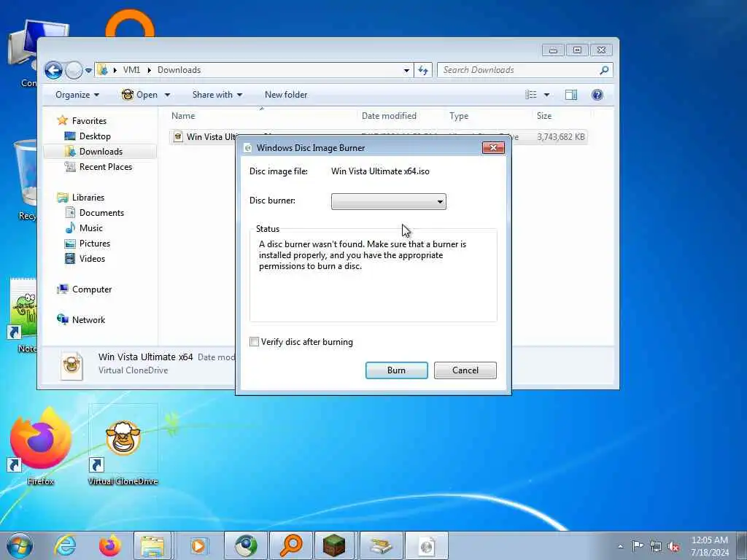Open the taskbar clock and date
The width and height of the screenshot is (747, 560).
tap(710, 546)
